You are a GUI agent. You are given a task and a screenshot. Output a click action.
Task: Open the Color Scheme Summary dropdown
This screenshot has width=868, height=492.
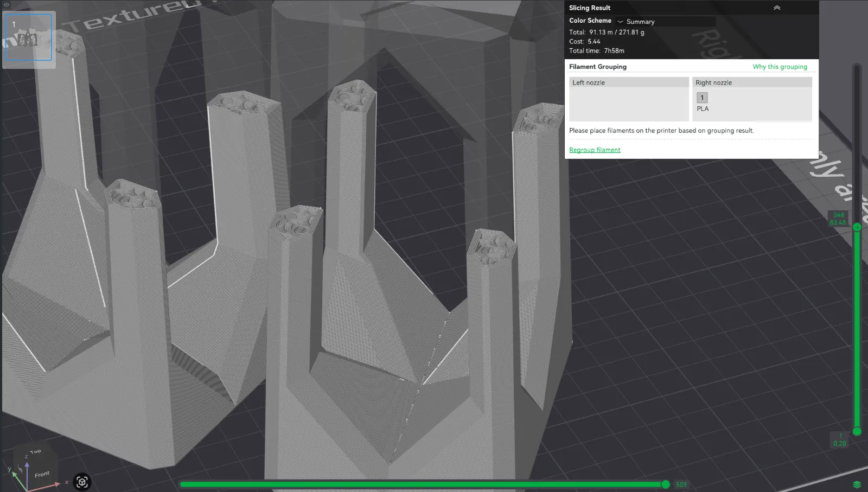666,22
